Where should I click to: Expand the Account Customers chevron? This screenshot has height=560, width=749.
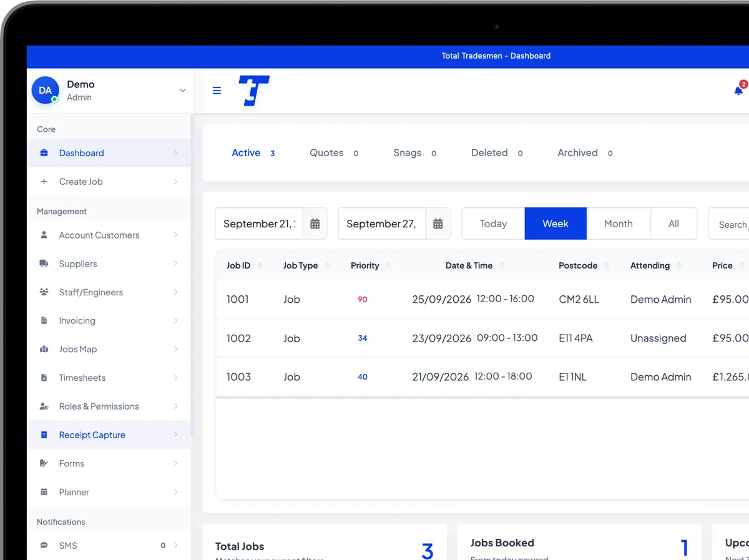pos(176,235)
